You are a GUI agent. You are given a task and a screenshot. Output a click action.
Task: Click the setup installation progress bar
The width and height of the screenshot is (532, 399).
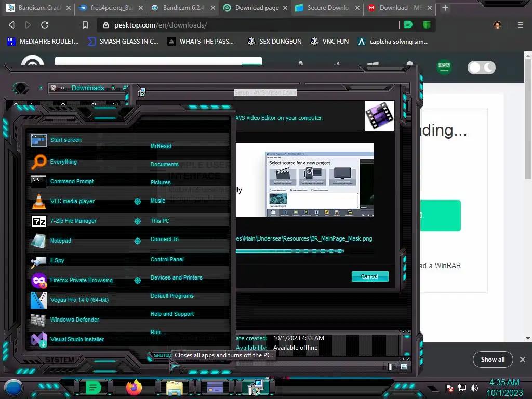[304, 251]
